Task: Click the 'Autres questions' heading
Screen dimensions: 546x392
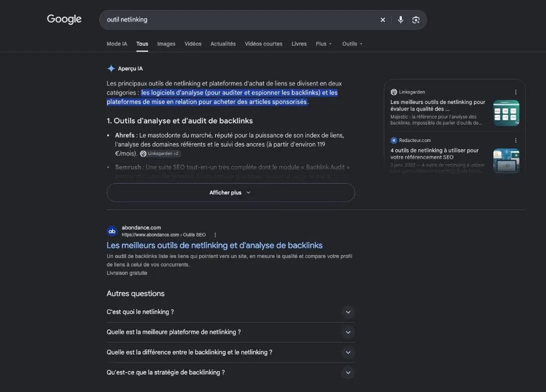Action: click(x=136, y=293)
